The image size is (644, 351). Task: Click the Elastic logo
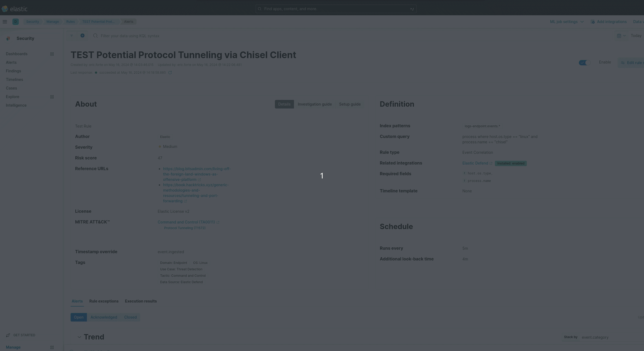[x=15, y=9]
